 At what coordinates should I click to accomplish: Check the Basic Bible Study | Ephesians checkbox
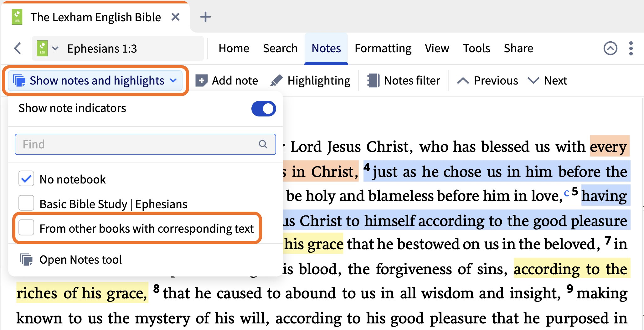[26, 203]
